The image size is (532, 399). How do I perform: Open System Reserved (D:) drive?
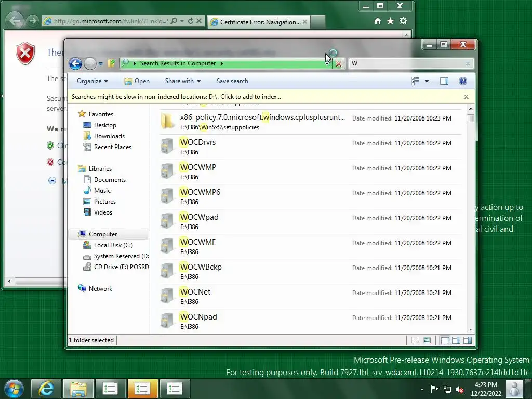point(121,256)
